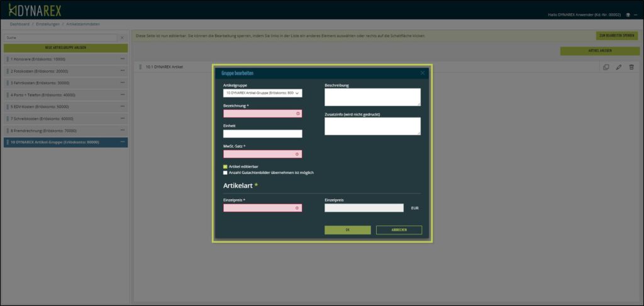Open the three-dot menu for 5 EDV-Kosten
The image size is (644, 306).
(x=123, y=107)
